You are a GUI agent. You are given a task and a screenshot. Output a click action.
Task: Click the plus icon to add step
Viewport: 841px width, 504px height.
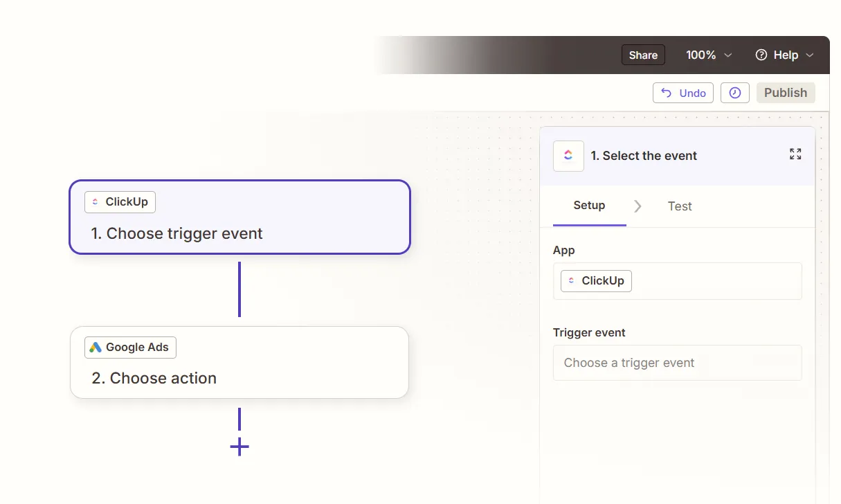[239, 447]
